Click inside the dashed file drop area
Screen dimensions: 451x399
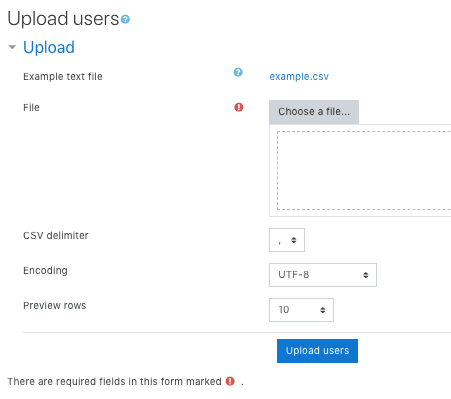click(364, 170)
